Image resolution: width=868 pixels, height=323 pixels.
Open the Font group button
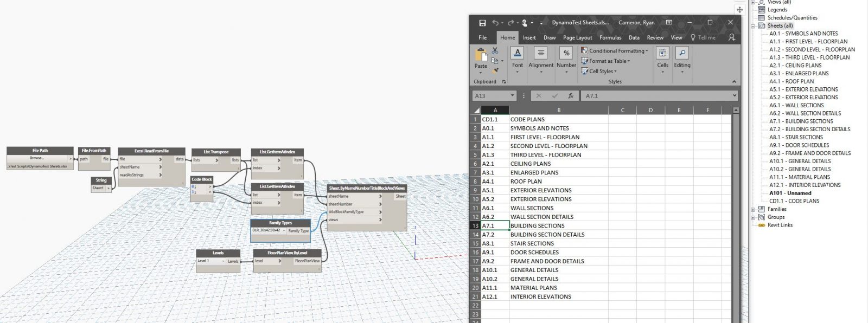pyautogui.click(x=518, y=60)
